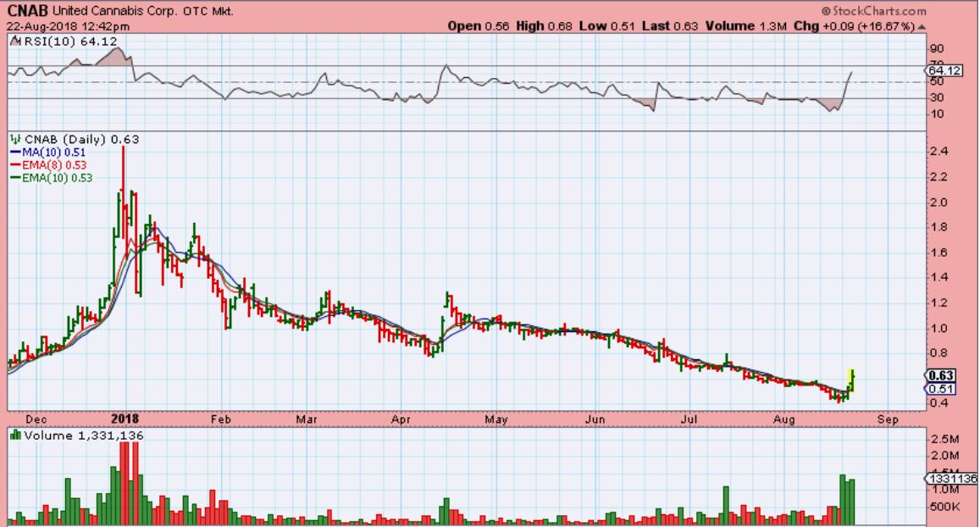
Task: Click the price axis label 2.0
Action: coord(939,202)
